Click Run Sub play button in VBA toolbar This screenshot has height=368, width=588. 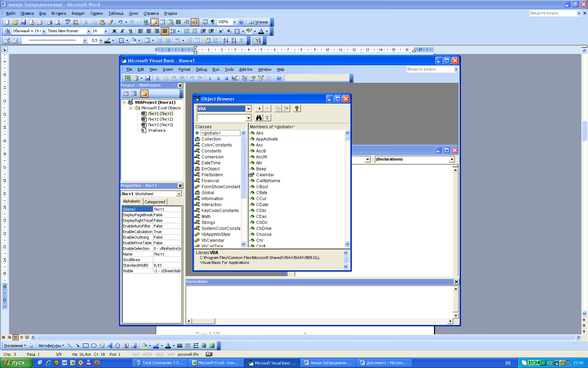click(x=210, y=78)
